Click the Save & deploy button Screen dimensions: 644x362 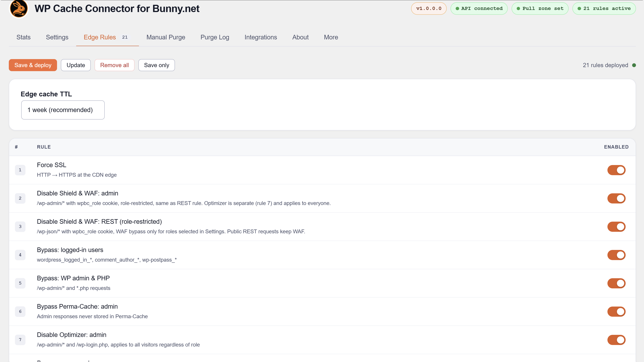pos(33,65)
